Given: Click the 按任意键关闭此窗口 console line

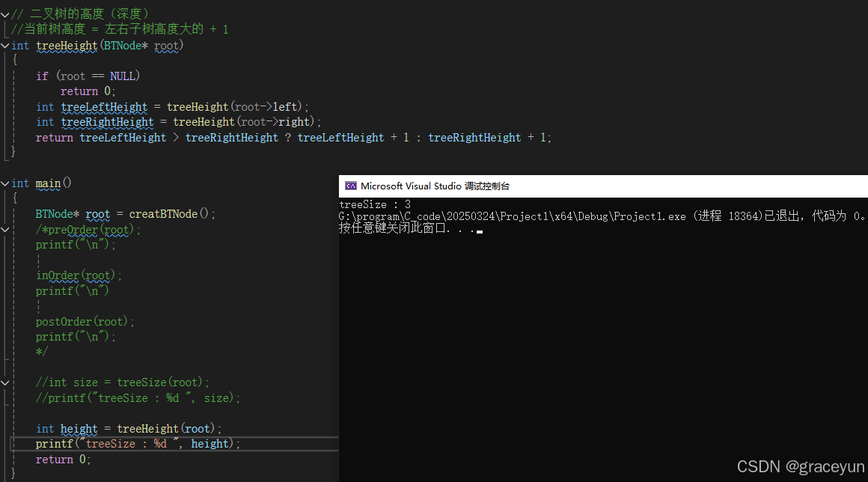Looking at the screenshot, I should coord(410,228).
